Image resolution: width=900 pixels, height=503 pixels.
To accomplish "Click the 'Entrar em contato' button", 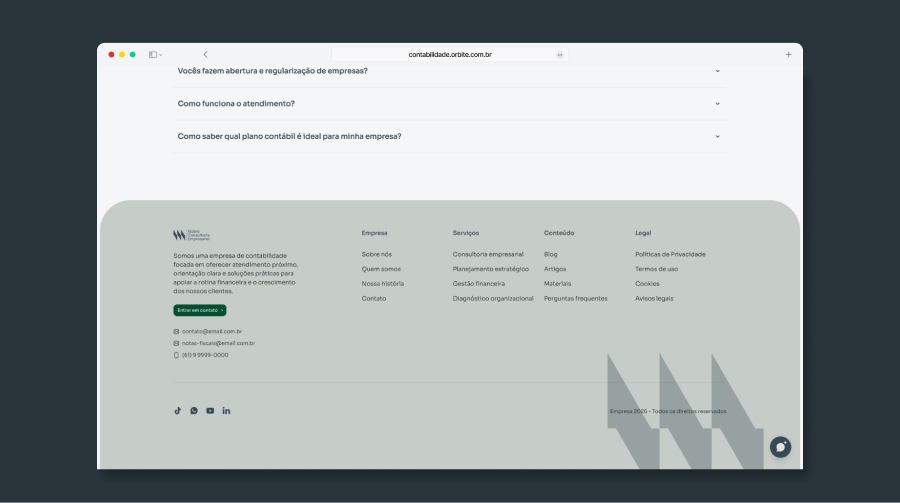I will point(200,310).
